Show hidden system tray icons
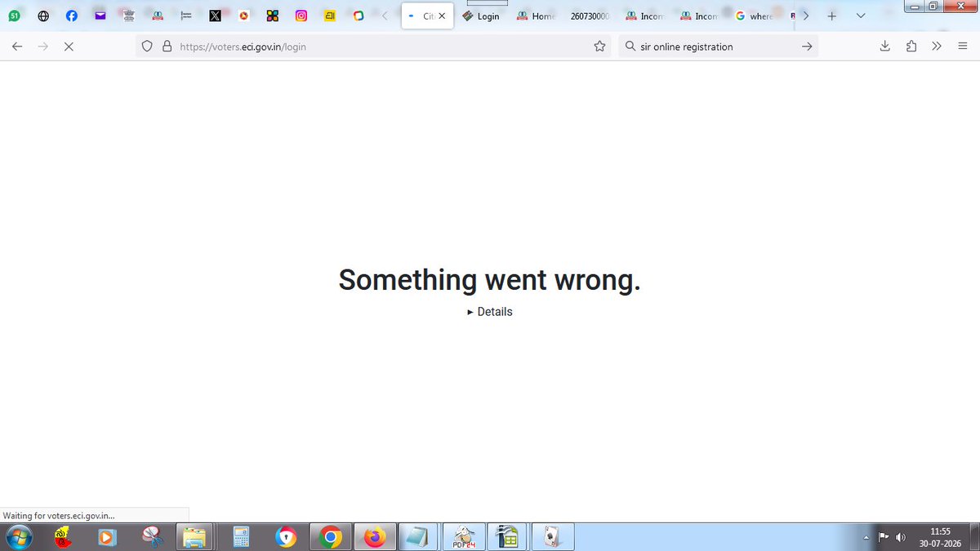This screenshot has height=551, width=980. click(x=866, y=537)
